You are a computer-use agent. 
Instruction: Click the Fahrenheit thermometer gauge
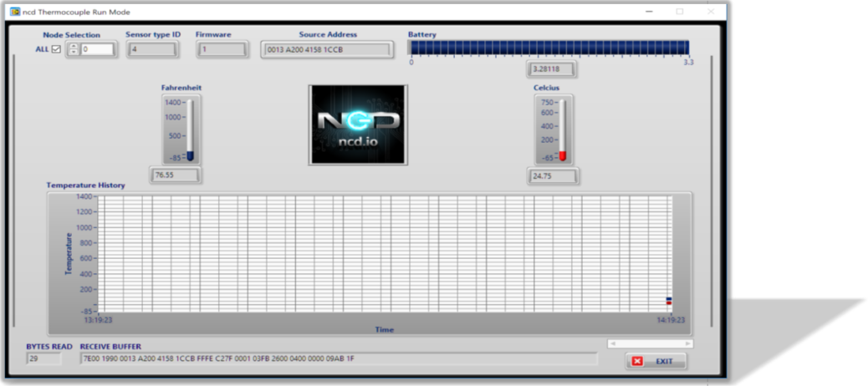coord(190,130)
